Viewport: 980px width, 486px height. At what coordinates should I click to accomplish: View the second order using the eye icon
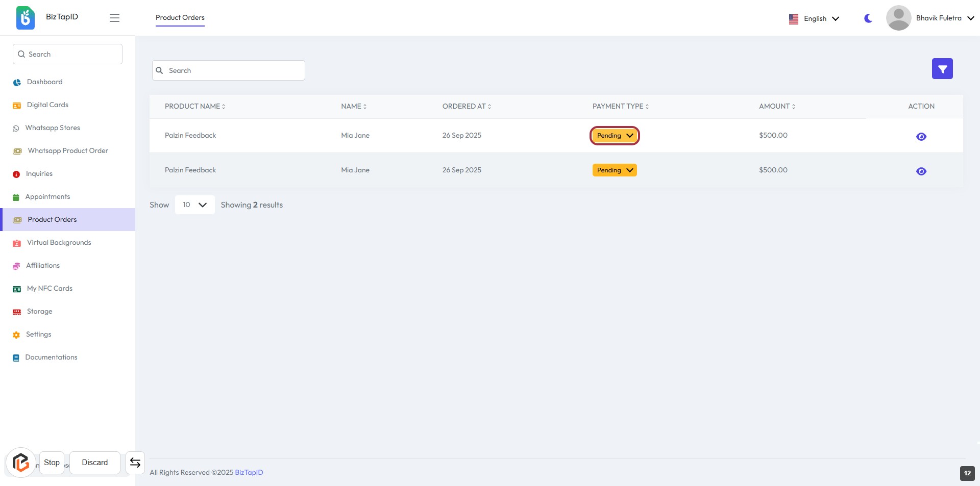point(921,171)
